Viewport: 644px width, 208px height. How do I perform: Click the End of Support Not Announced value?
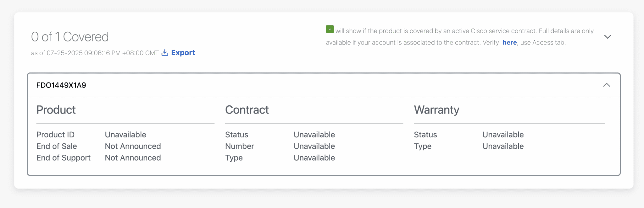[x=133, y=158]
